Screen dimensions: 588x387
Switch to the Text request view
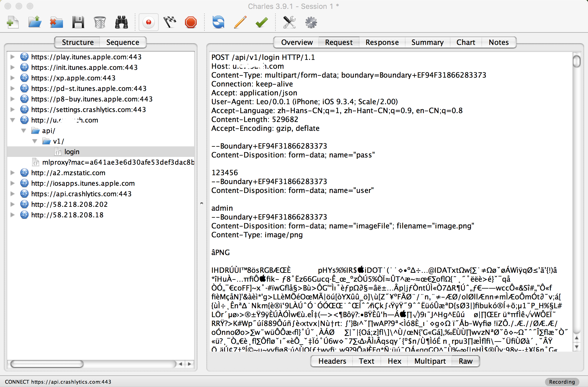tap(366, 361)
